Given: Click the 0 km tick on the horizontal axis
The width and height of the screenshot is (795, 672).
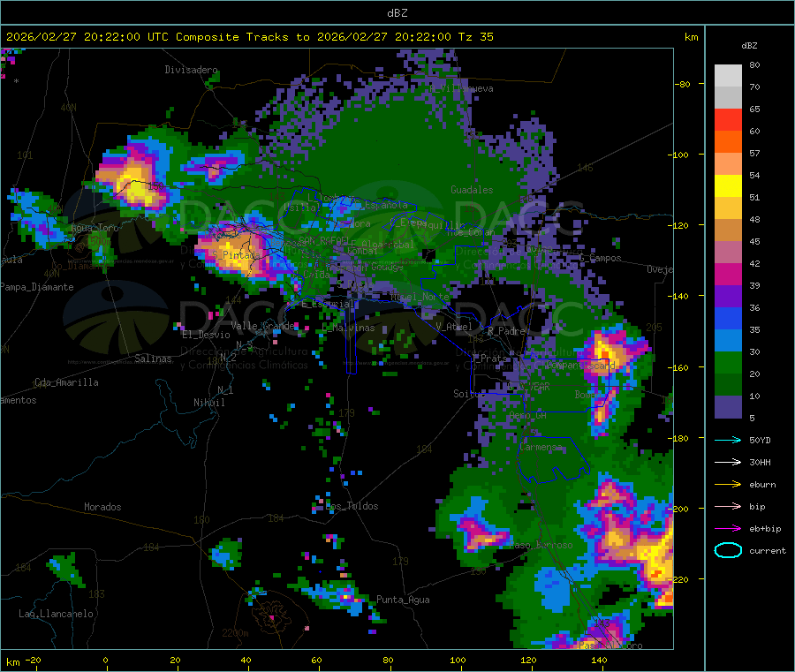Looking at the screenshot, I should point(105,660).
